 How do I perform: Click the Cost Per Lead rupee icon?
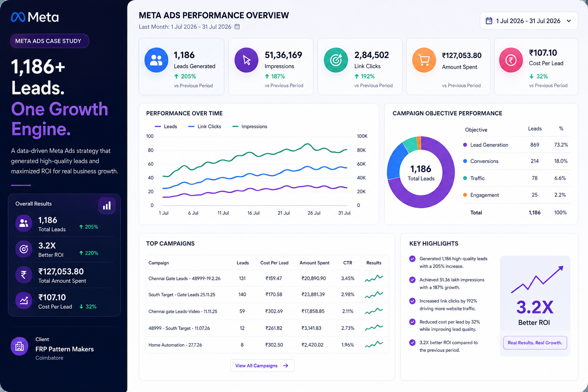511,60
